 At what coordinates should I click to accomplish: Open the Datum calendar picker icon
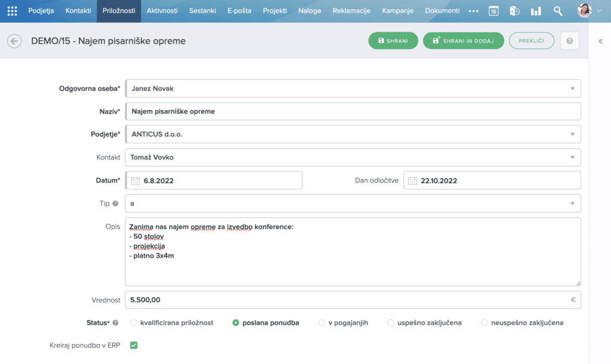coord(135,181)
